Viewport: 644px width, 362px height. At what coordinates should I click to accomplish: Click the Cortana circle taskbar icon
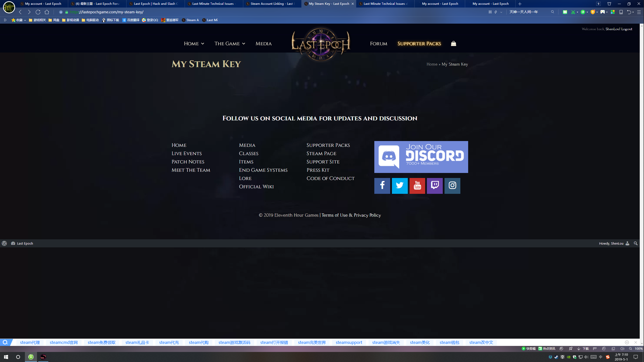(18, 357)
